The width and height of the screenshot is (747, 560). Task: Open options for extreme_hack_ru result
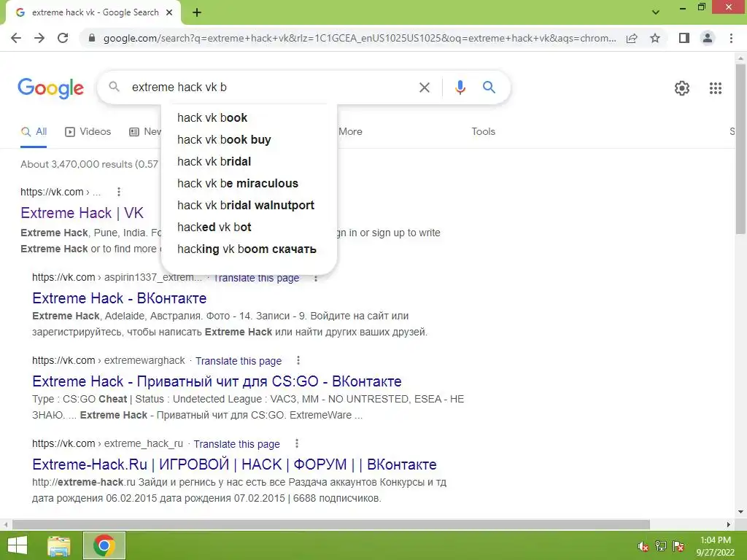click(x=297, y=444)
